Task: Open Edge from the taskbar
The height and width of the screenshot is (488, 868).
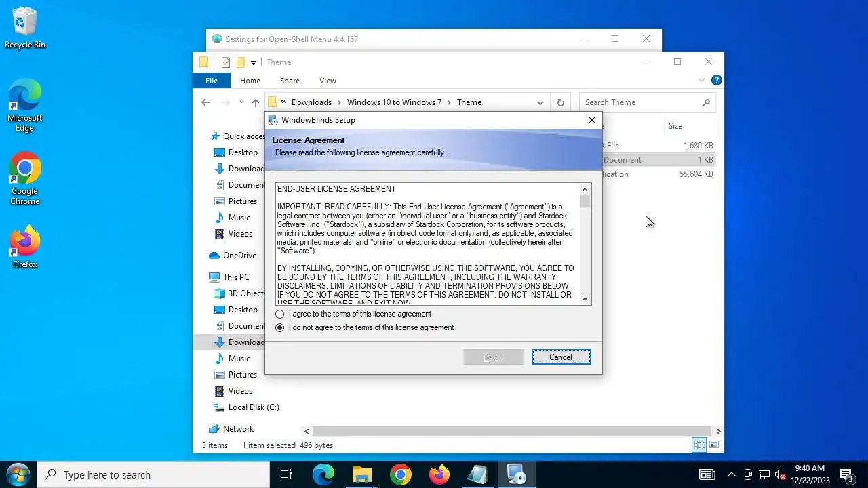Action: pos(323,475)
